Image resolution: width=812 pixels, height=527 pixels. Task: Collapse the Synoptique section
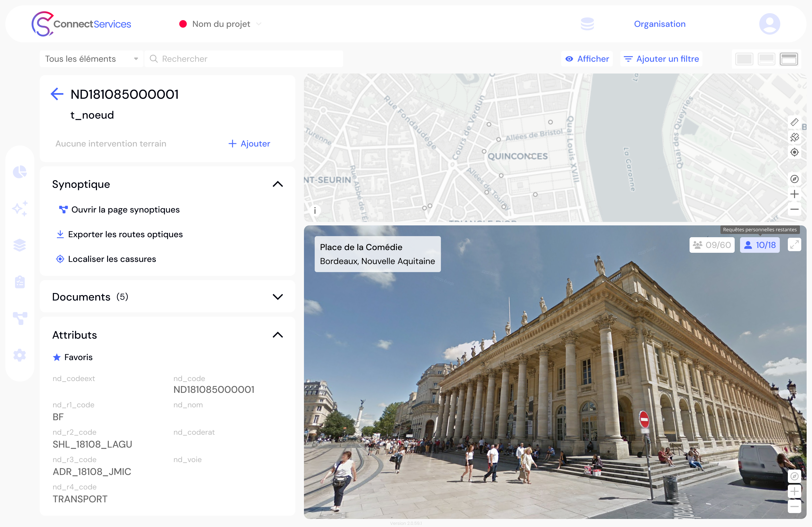pyautogui.click(x=278, y=184)
